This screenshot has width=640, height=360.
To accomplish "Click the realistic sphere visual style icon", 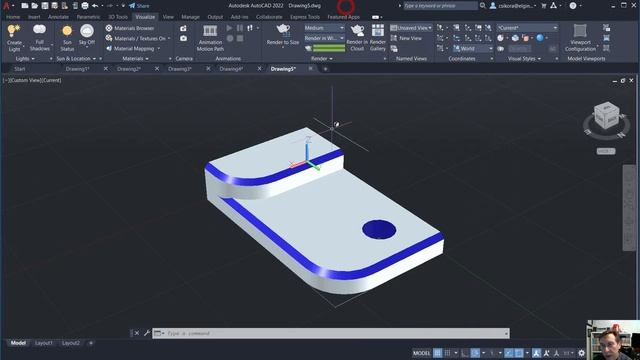I will (x=540, y=38).
